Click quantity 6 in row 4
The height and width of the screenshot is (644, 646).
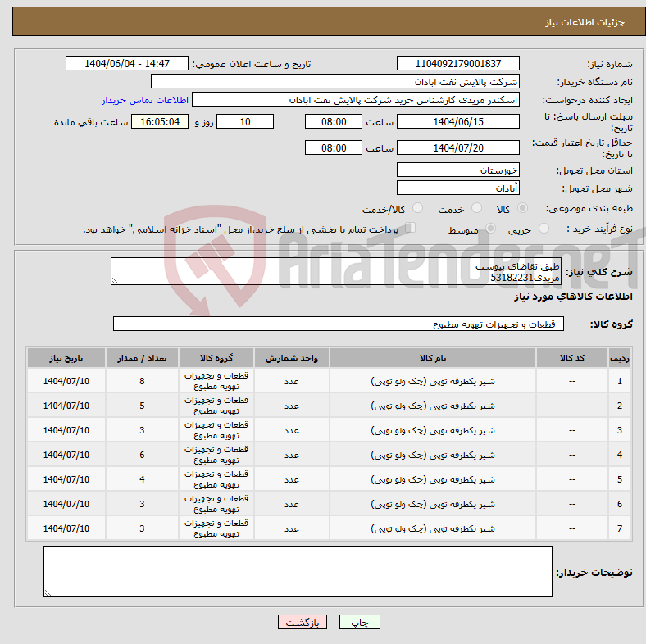[142, 455]
